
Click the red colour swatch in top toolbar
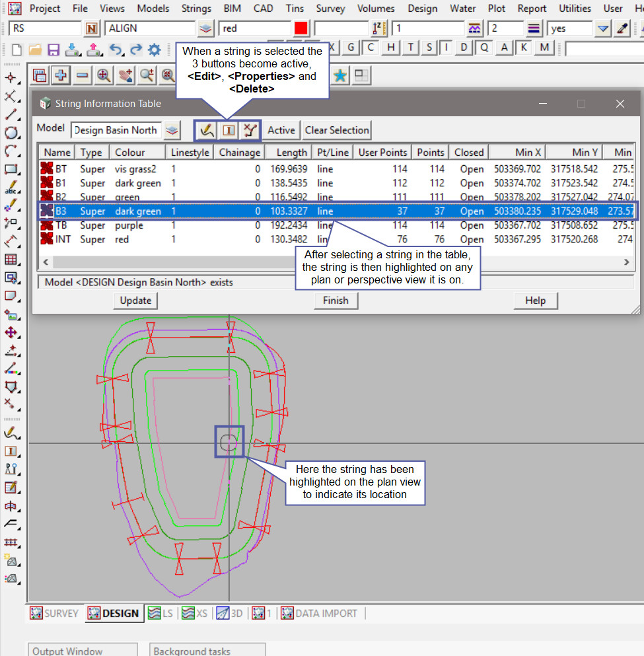point(301,28)
